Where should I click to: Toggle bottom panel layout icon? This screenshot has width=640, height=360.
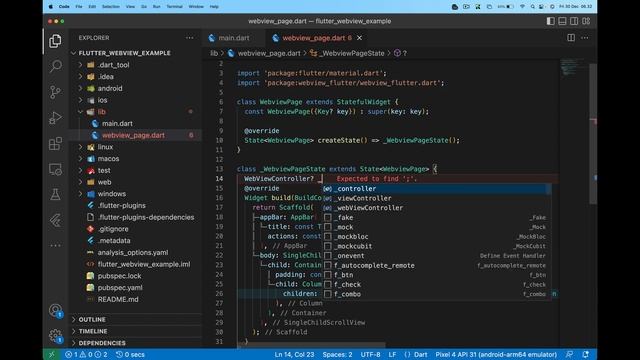[x=562, y=21]
